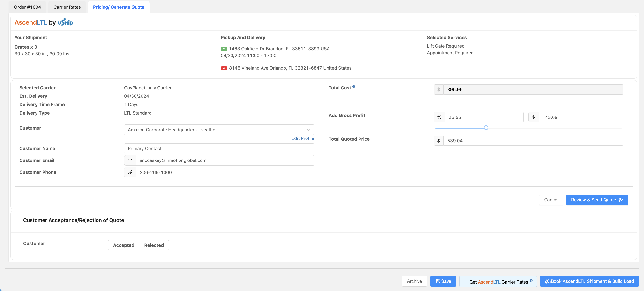Image resolution: width=644 pixels, height=291 pixels.
Task: Click the phone icon beside customer phone
Action: pos(130,172)
